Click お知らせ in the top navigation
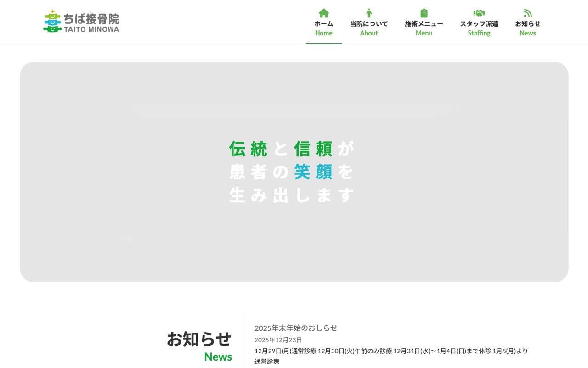 [527, 24]
